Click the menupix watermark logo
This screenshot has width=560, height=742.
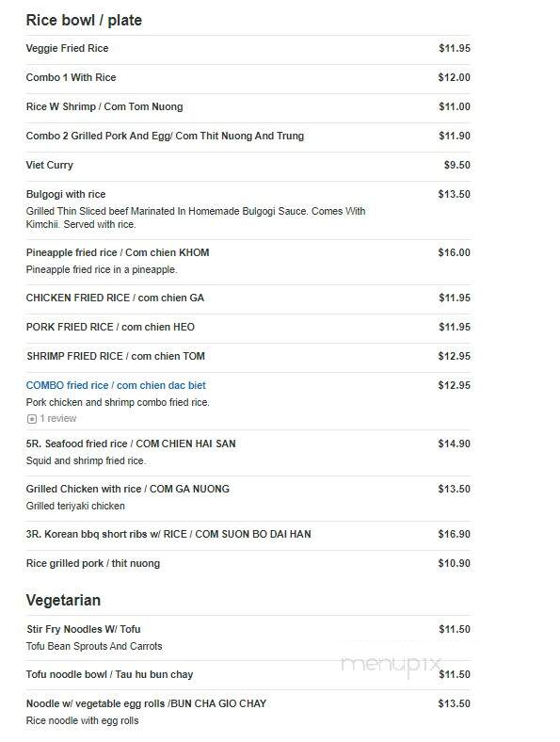[x=391, y=665]
